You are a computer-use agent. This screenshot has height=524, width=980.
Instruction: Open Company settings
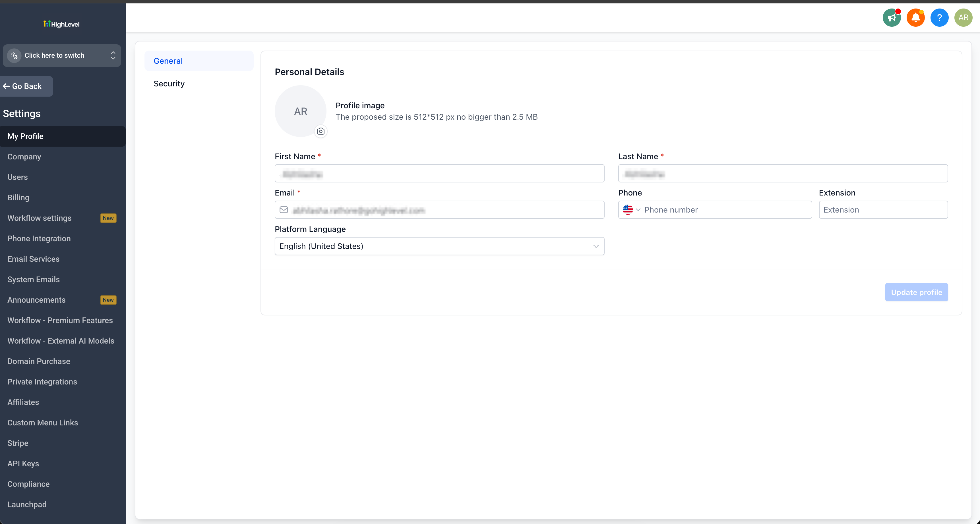63,157
